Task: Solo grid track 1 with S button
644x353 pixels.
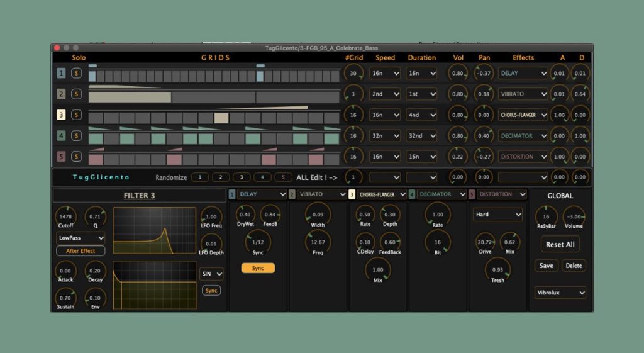Action: [x=76, y=74]
